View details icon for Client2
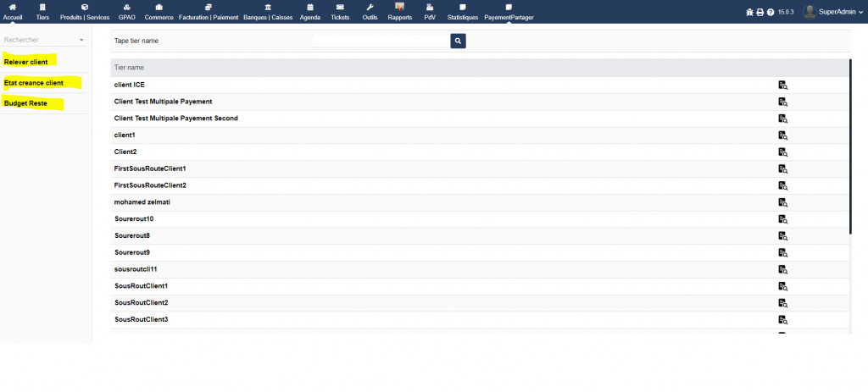The width and height of the screenshot is (868, 392). click(x=782, y=152)
